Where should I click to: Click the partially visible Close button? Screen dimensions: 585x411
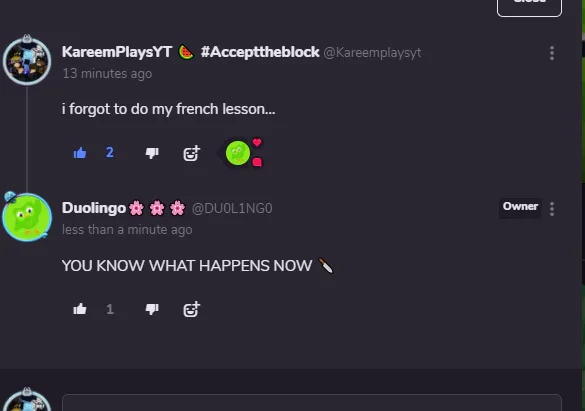[529, 7]
